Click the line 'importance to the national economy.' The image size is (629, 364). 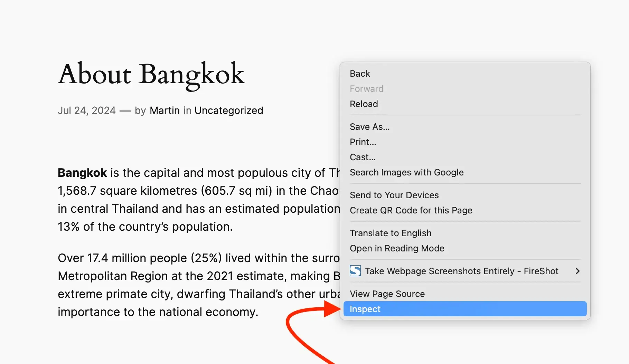158,312
